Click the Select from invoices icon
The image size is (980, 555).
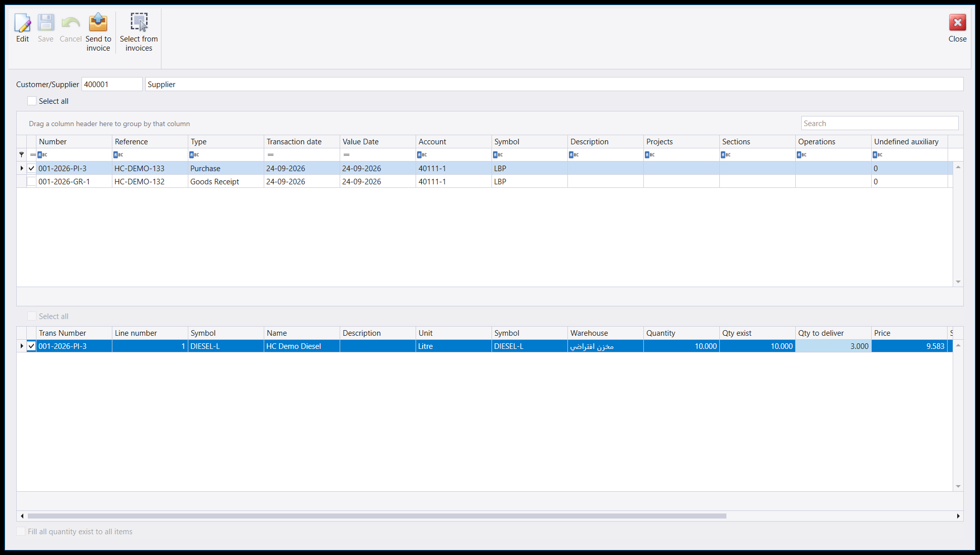[139, 23]
